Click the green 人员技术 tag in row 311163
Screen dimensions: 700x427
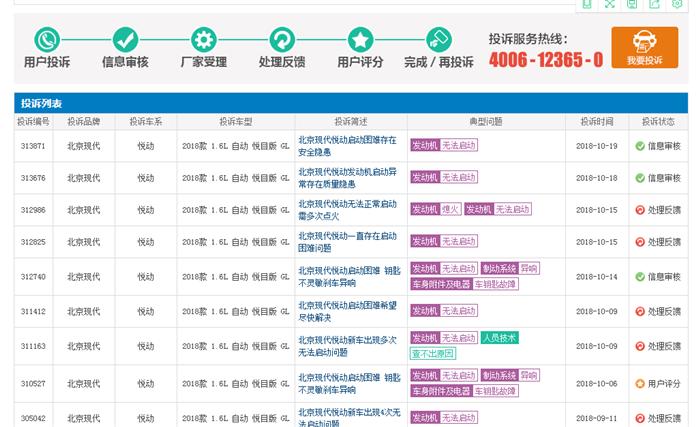500,338
